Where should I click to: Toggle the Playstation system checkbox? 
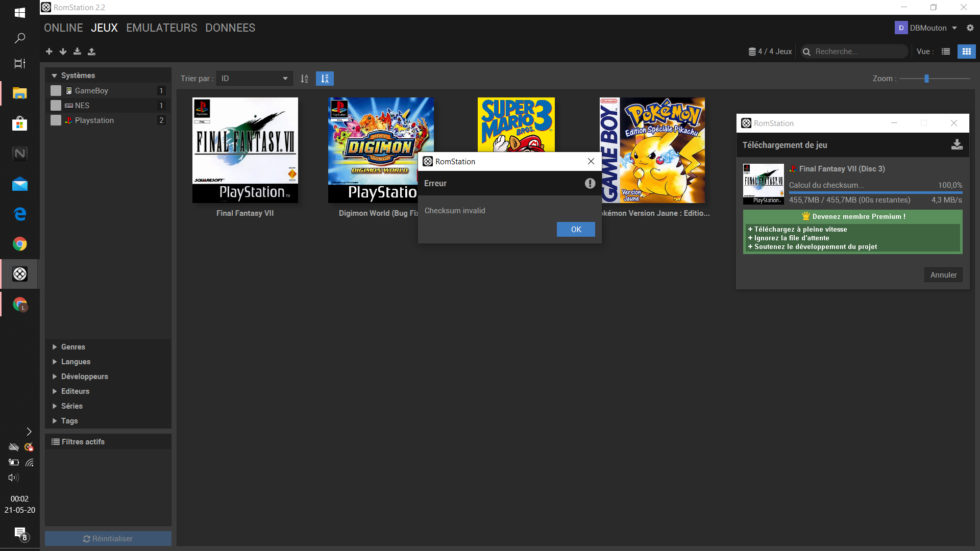(56, 120)
